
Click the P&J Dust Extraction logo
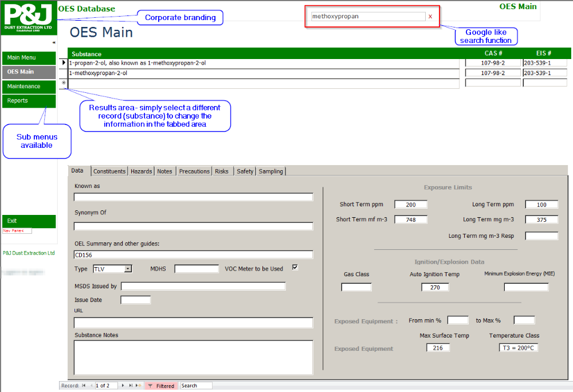[x=28, y=18]
